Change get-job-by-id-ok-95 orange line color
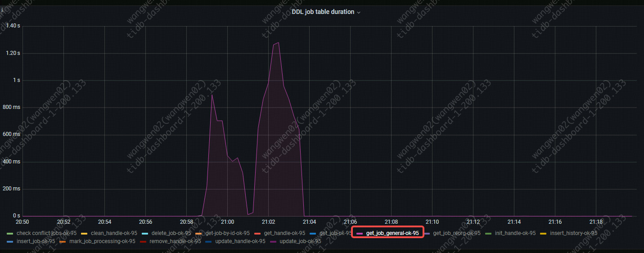This screenshot has width=644, height=253. point(198,233)
